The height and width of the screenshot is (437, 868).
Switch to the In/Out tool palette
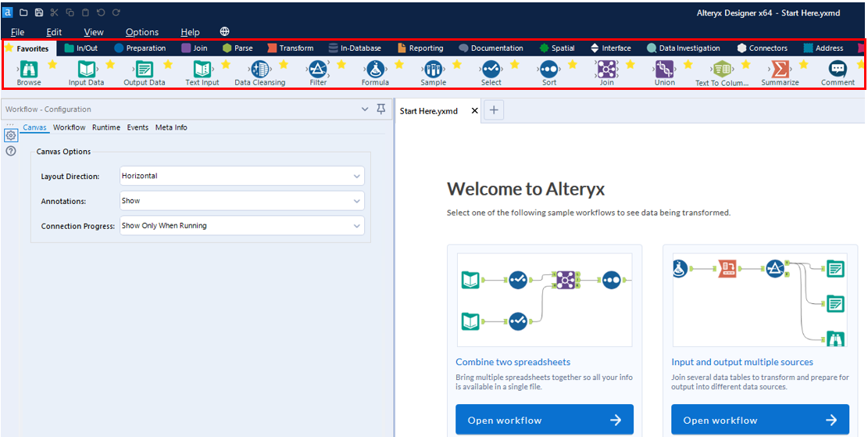[x=80, y=48]
